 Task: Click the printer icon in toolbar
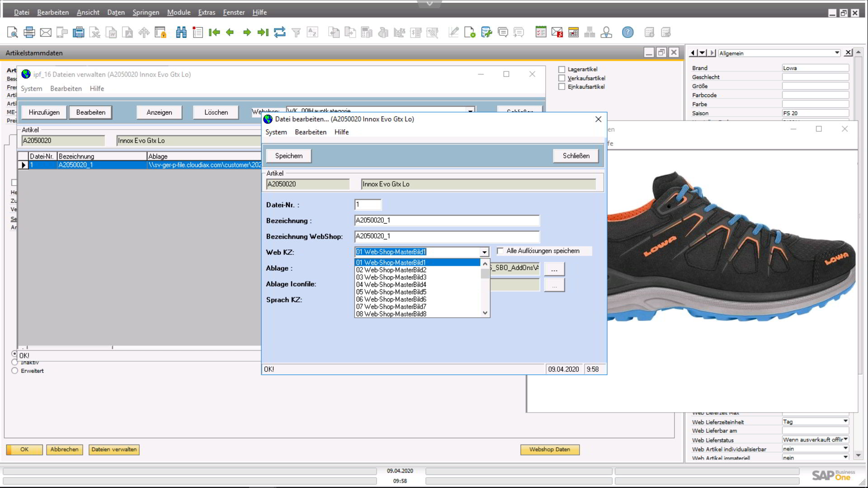[29, 32]
